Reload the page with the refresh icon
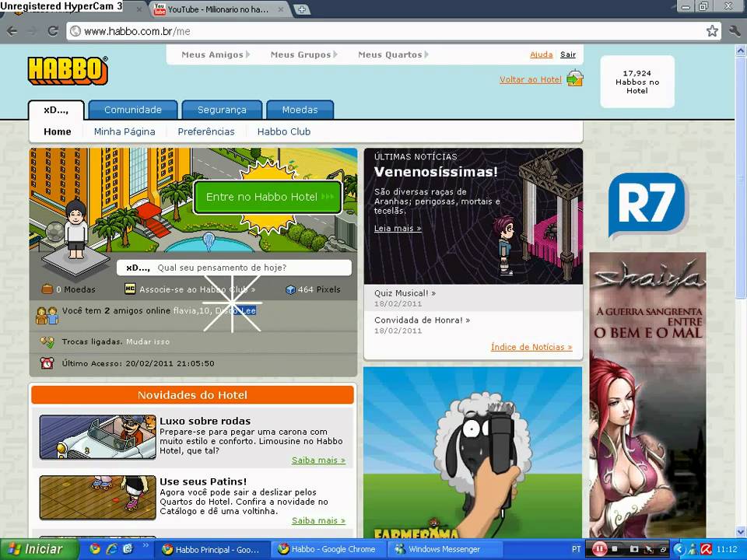Viewport: 747px width, 560px height. pyautogui.click(x=53, y=31)
